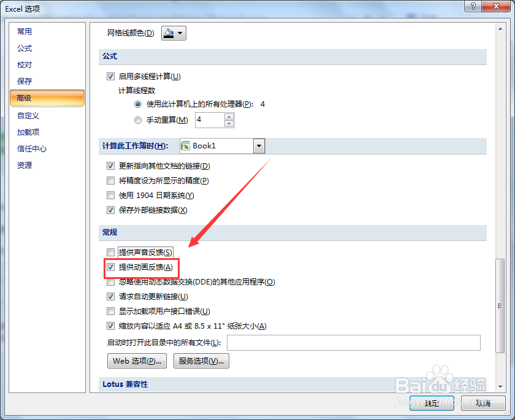Image resolution: width=515 pixels, height=420 pixels.
Task: Toggle 保存外部链接数据 checkbox
Action: 111,210
